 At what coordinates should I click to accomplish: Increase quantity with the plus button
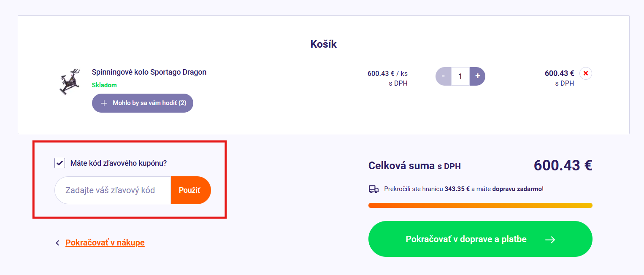click(477, 76)
